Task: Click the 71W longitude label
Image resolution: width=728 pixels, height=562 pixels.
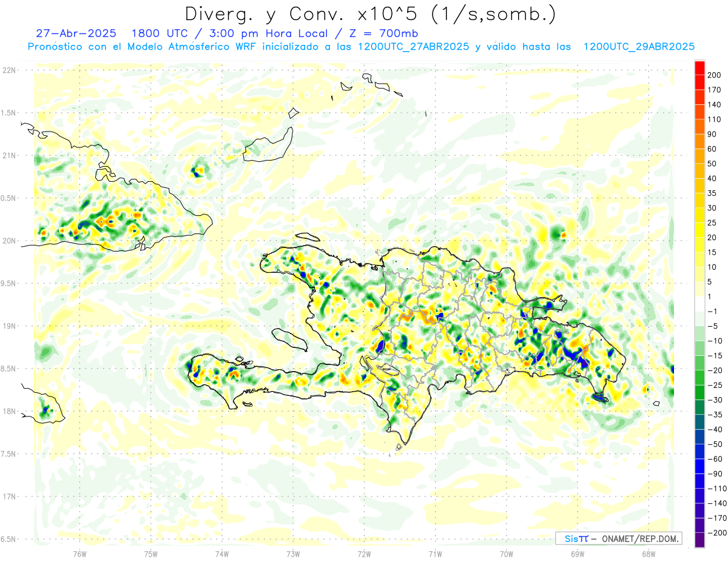Action: coord(435,554)
